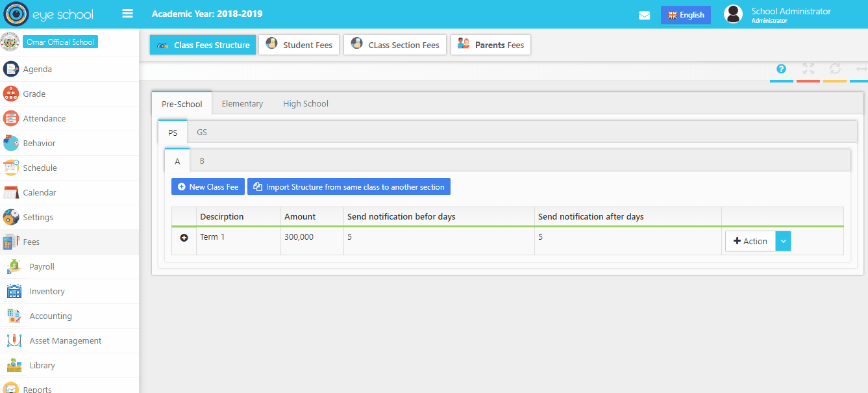
Task: Click the eye school logo
Action: [49, 14]
